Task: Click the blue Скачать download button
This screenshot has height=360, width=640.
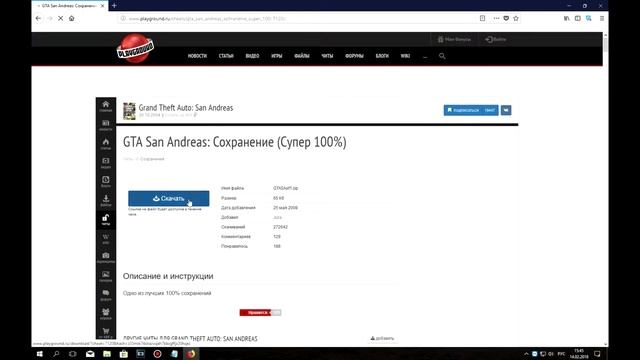Action: tap(169, 198)
